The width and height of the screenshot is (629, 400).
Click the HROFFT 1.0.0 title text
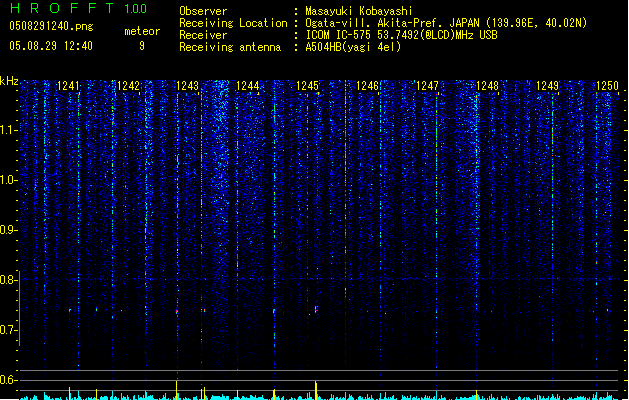pos(78,8)
